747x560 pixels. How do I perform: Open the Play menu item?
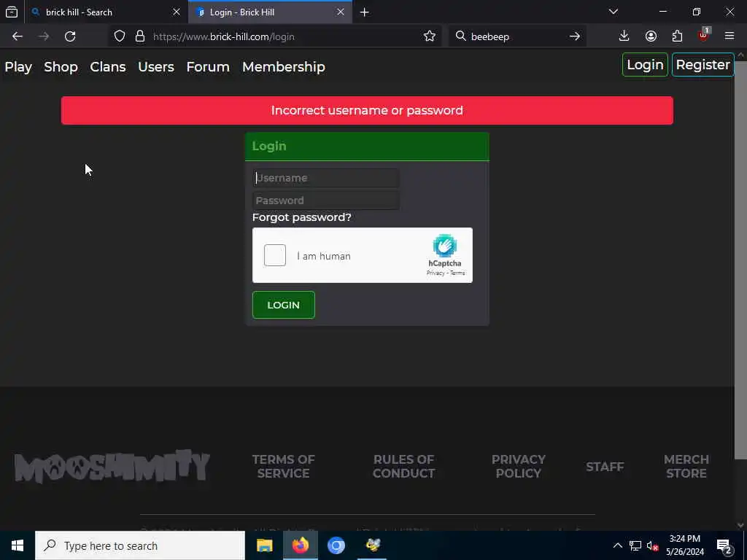click(x=18, y=66)
